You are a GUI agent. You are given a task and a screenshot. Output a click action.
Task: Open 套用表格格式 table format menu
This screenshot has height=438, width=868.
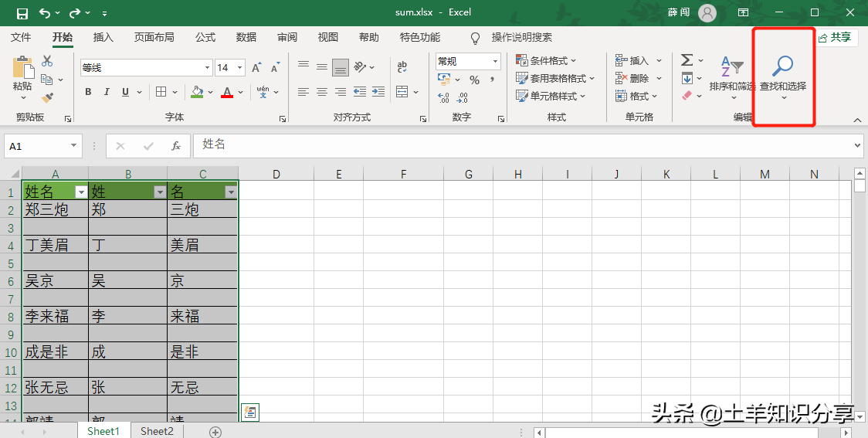(x=554, y=78)
